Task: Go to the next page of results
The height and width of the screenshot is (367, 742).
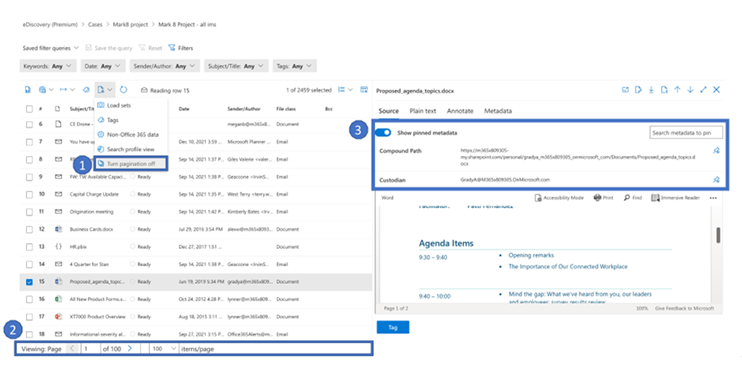Action: click(129, 349)
